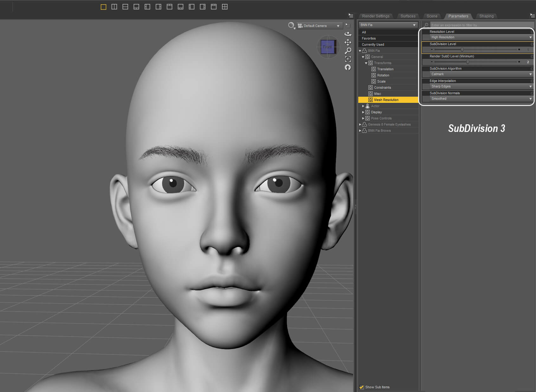Viewport: 536px width, 392px height.
Task: Increase SubDivision Level with plus button
Action: [519, 49]
